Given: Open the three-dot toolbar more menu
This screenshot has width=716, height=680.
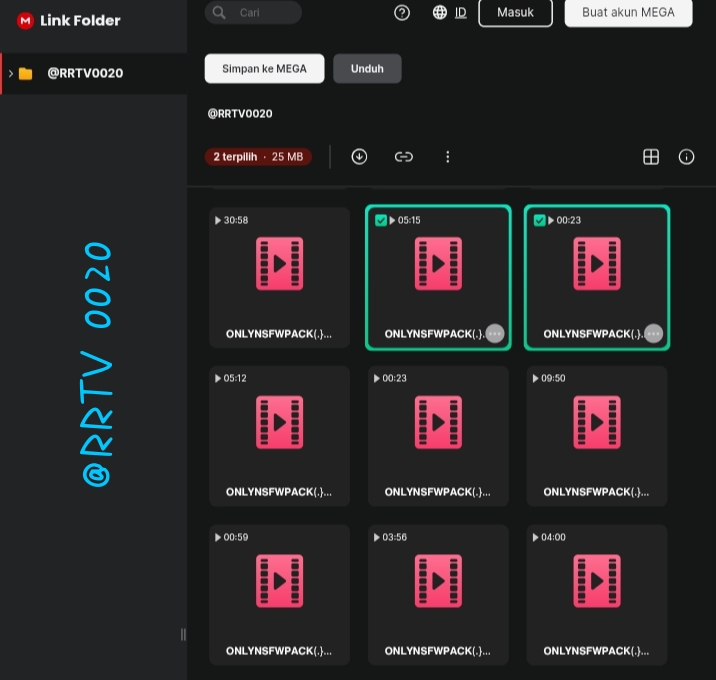Looking at the screenshot, I should [x=448, y=157].
